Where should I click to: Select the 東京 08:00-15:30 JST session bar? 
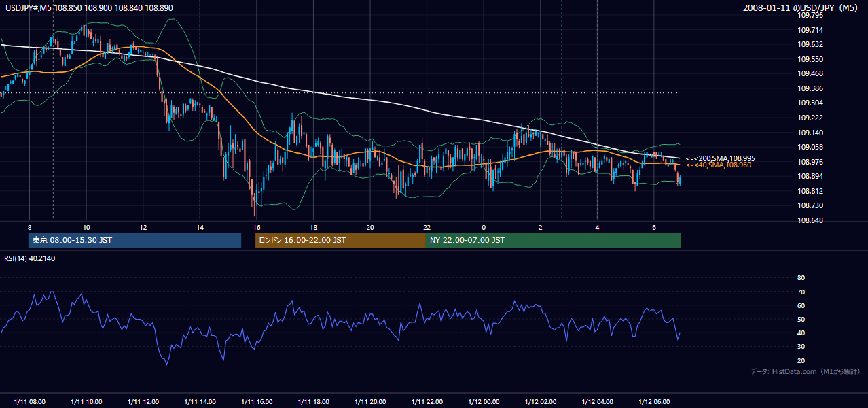click(x=134, y=240)
